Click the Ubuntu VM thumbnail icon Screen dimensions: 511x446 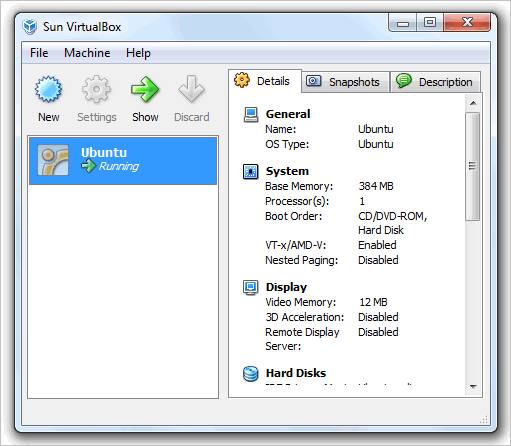(x=53, y=160)
